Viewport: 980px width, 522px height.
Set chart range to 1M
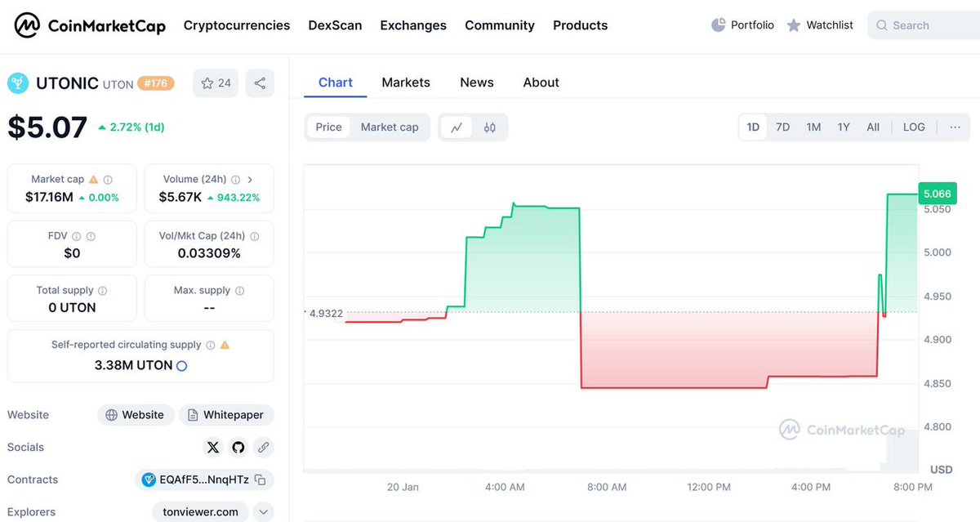click(813, 127)
